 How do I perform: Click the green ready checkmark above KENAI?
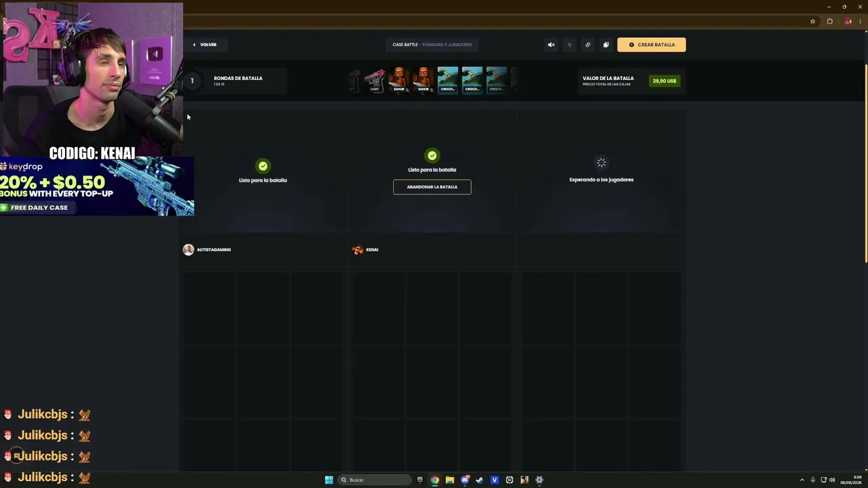(x=432, y=155)
